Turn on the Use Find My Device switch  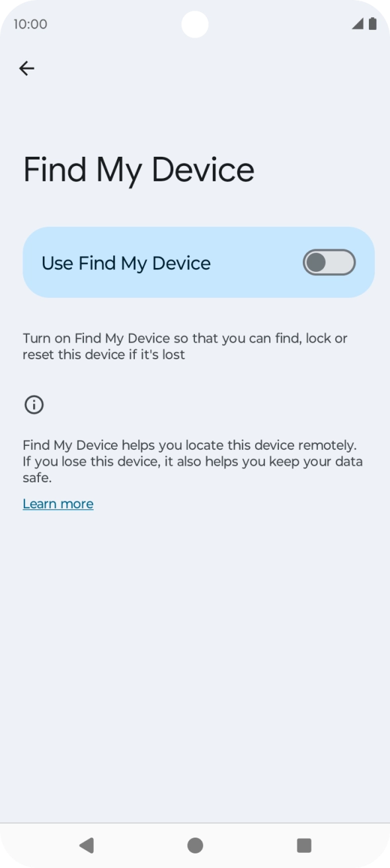click(329, 263)
